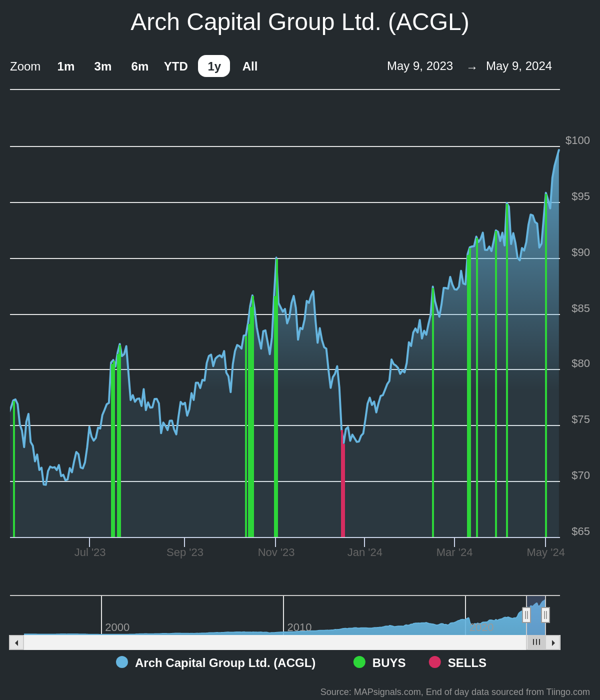Grab the navigator right range handle

pyautogui.click(x=545, y=615)
